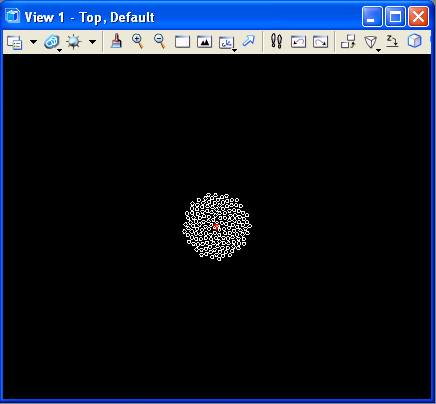This screenshot has width=436, height=404.
Task: Open the Change View Perspective tool
Action: tap(371, 43)
